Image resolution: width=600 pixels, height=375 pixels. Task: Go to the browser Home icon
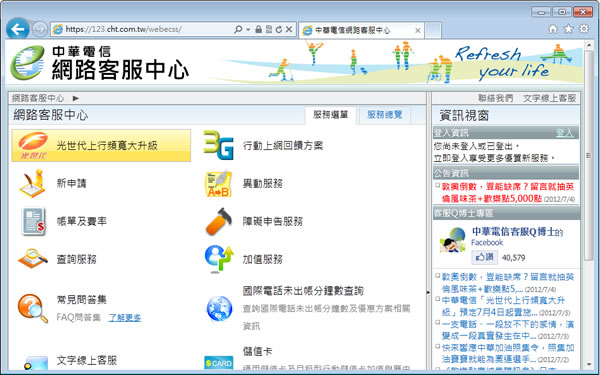[x=553, y=29]
